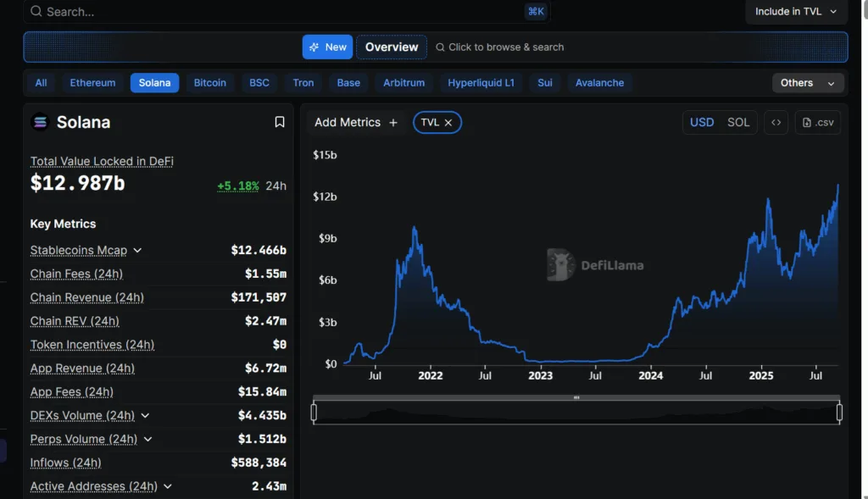Open the Chain Revenue (24h) link
Viewport: 868px width, 499px height.
pos(87,297)
